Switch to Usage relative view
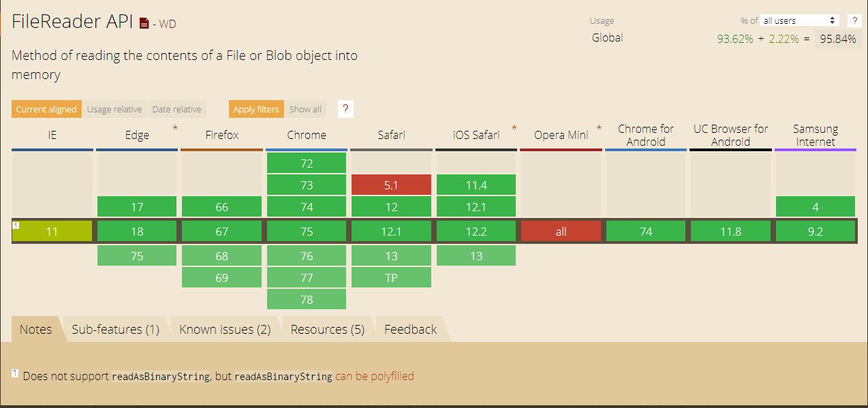 coord(114,109)
